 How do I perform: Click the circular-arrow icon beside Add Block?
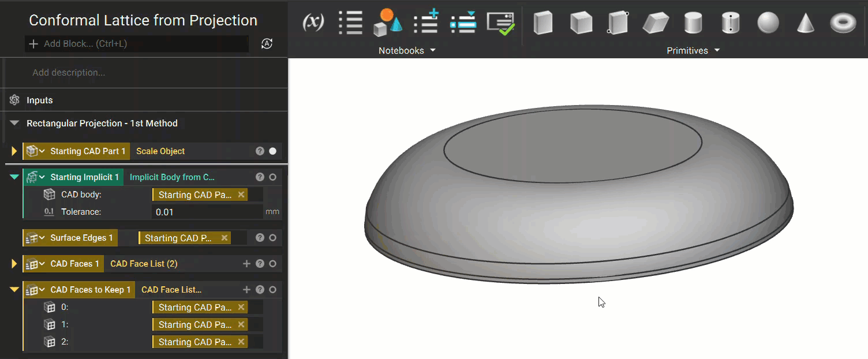pos(267,44)
